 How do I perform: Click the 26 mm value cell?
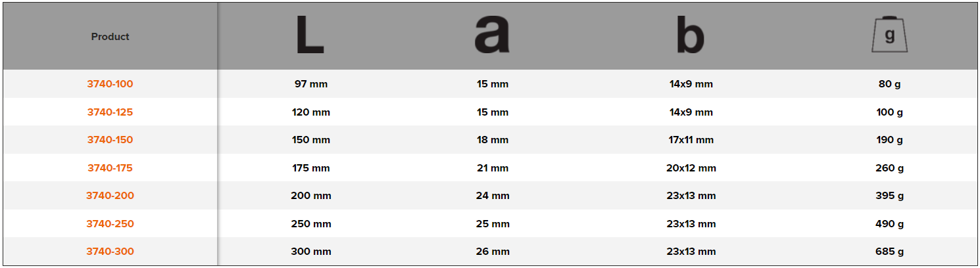493,252
